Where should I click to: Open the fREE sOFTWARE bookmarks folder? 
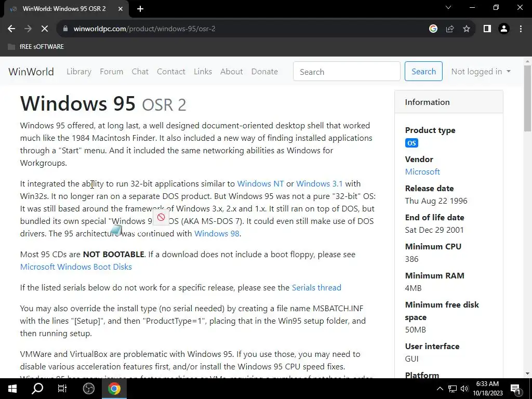pyautogui.click(x=36, y=46)
